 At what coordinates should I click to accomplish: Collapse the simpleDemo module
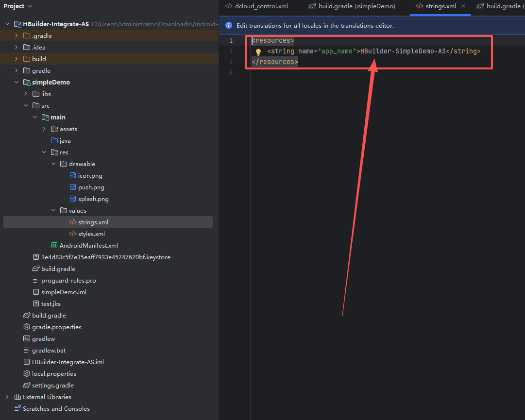pyautogui.click(x=17, y=82)
